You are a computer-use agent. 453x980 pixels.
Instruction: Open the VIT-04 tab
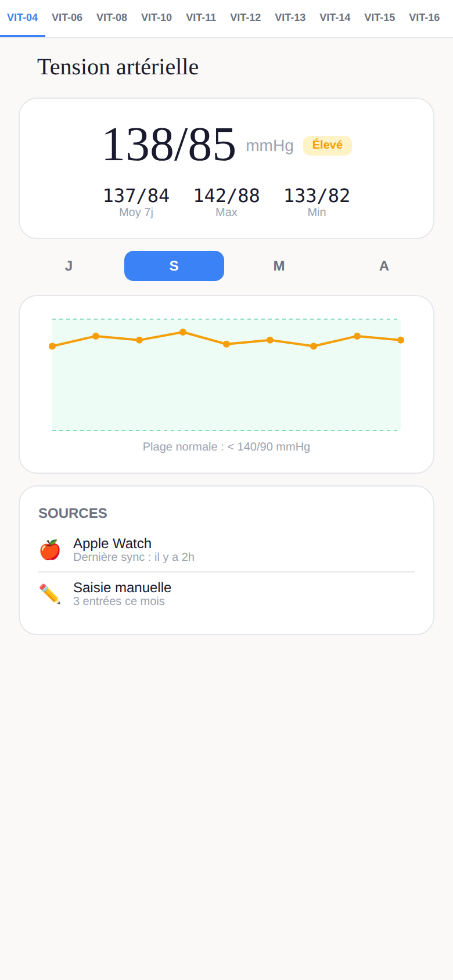[x=23, y=18]
